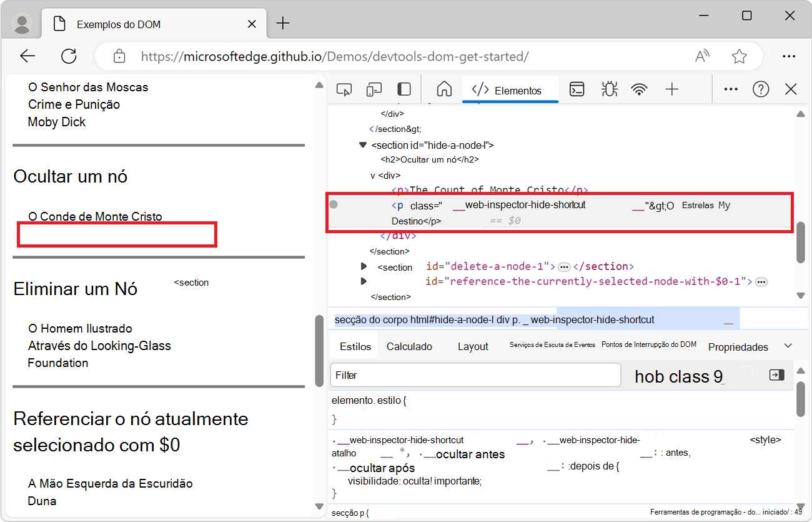Click O Conde de Monte Cristo text
Viewport: 812px width, 522px height.
95,216
